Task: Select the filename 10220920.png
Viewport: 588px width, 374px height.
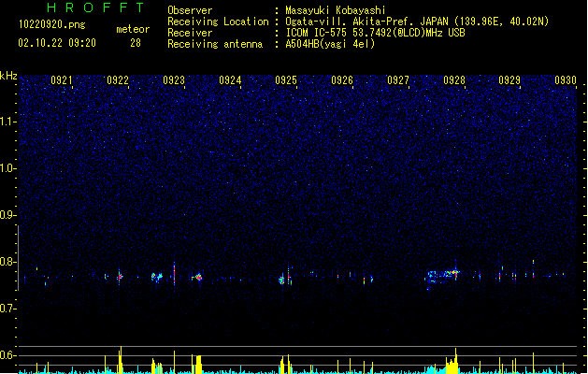Action: coord(52,25)
